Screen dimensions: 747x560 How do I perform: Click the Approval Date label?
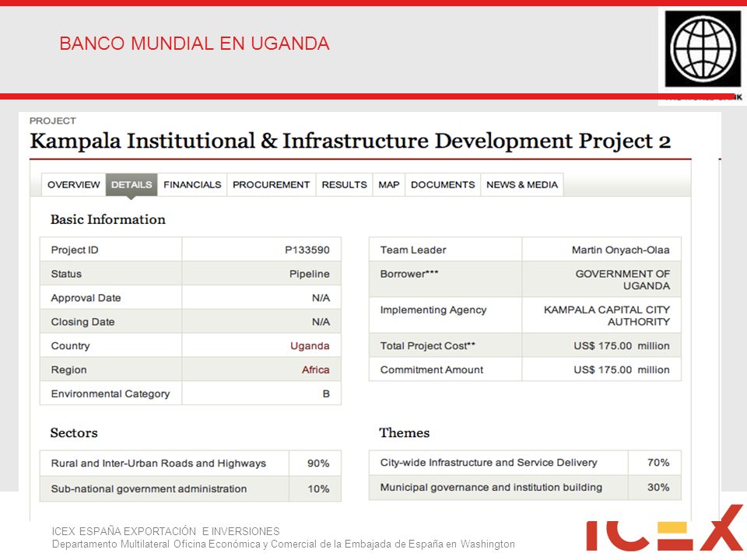coord(86,298)
